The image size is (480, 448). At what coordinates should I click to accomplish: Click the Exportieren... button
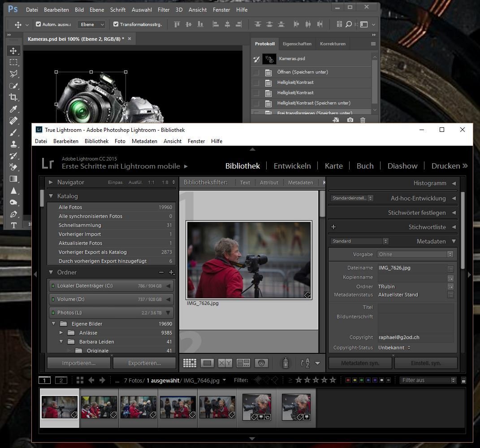tap(144, 363)
